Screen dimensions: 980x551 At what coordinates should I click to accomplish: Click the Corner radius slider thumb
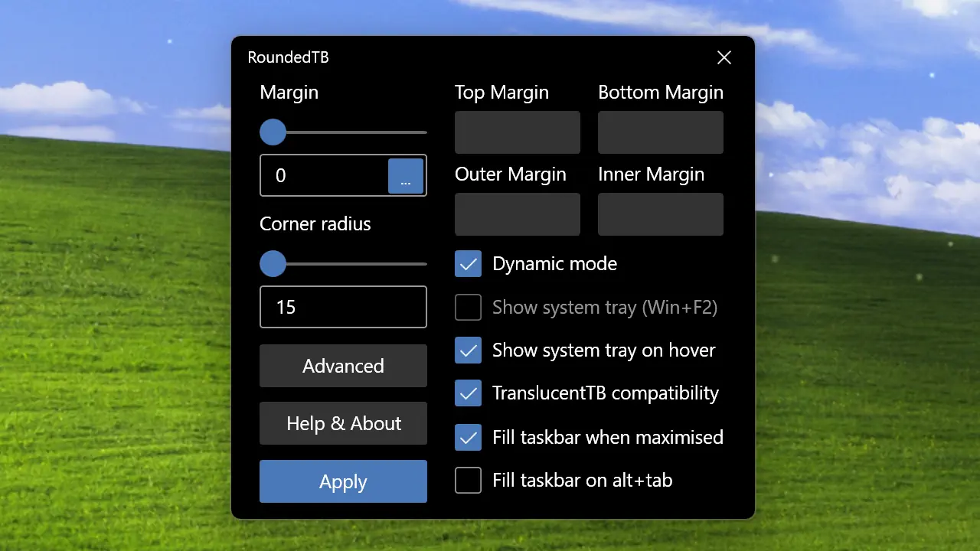[273, 264]
